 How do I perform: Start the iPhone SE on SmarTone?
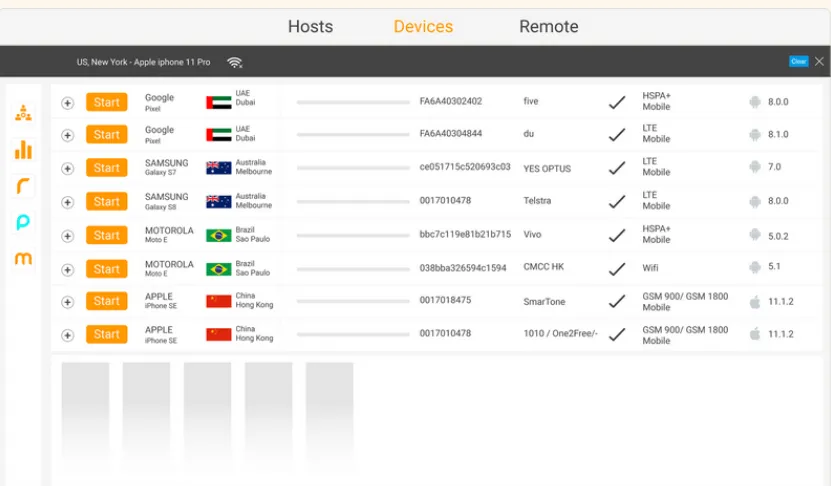[107, 301]
